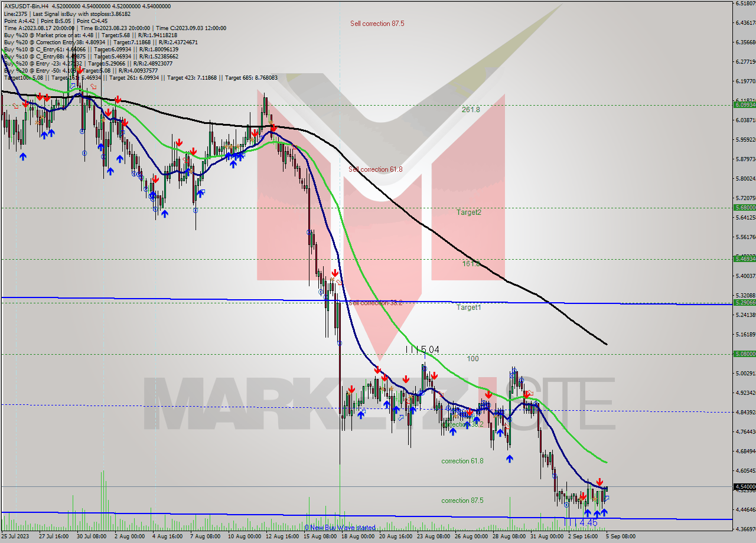Screen dimensions: 756x543
Task: Click the 4.36697 price axis value
Action: pyautogui.click(x=745, y=529)
